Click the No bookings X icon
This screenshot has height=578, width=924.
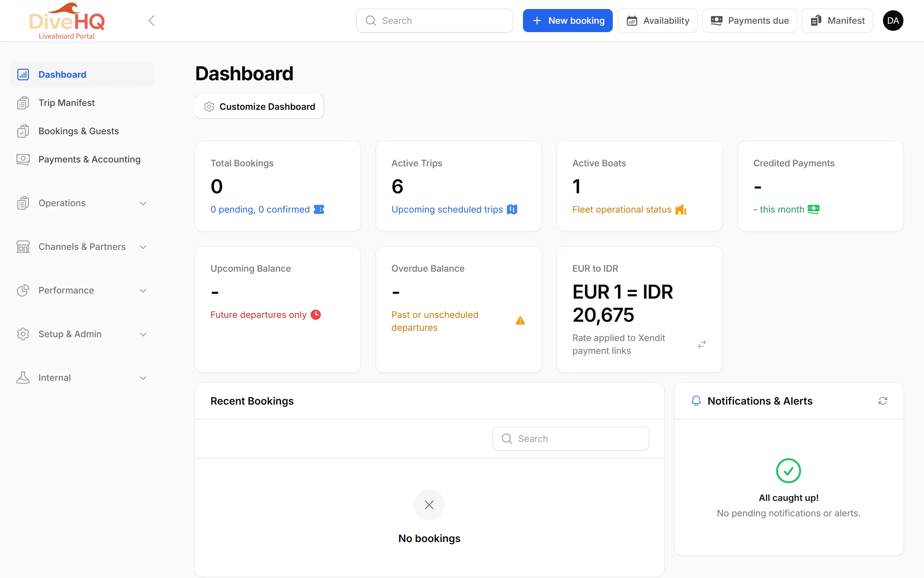(429, 504)
